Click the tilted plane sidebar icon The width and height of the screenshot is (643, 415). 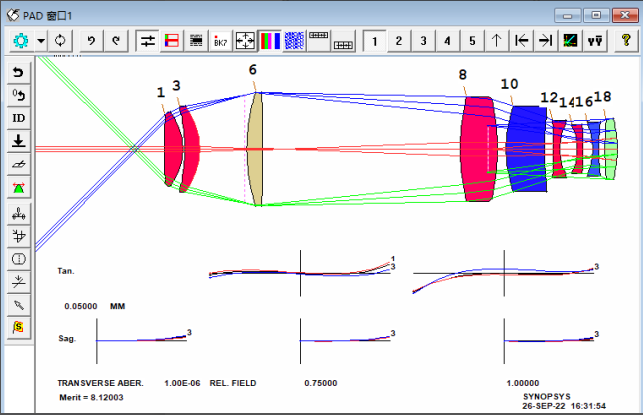[18, 164]
